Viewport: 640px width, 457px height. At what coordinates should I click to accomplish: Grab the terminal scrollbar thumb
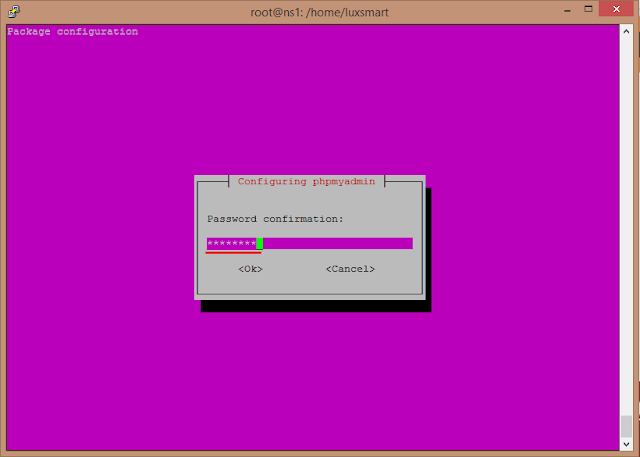(x=626, y=426)
